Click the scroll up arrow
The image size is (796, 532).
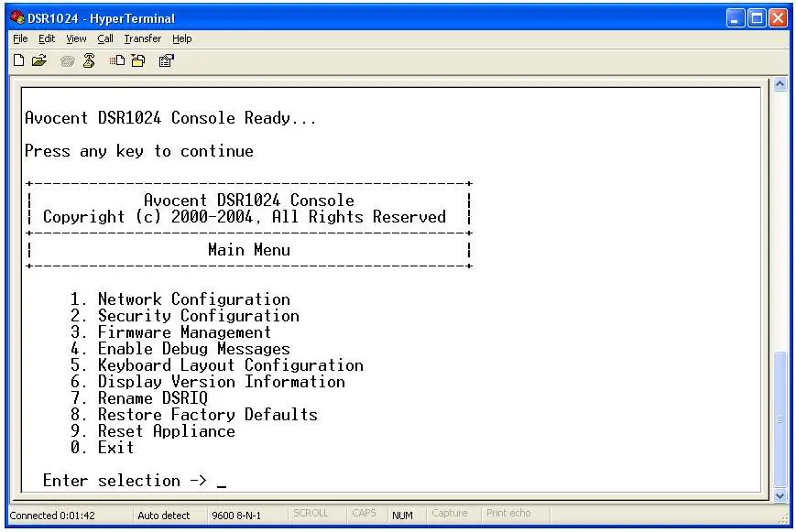point(780,84)
